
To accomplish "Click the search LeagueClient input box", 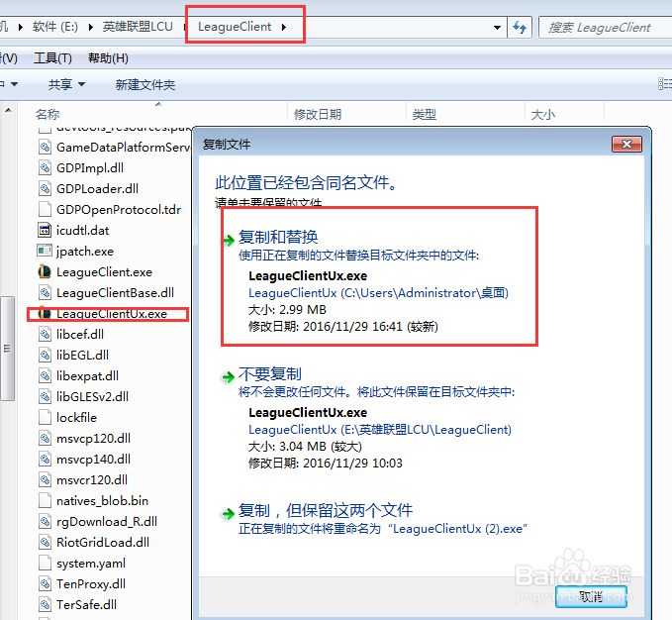I will (x=605, y=28).
